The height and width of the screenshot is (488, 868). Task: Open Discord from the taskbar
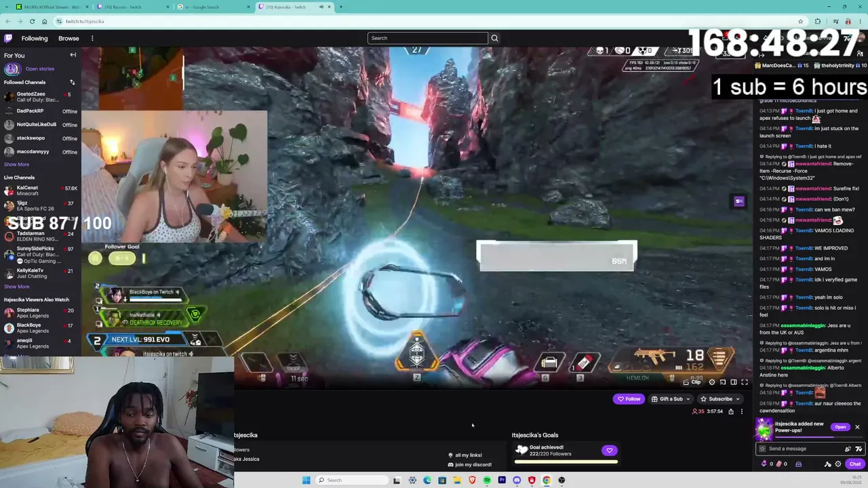(x=517, y=481)
